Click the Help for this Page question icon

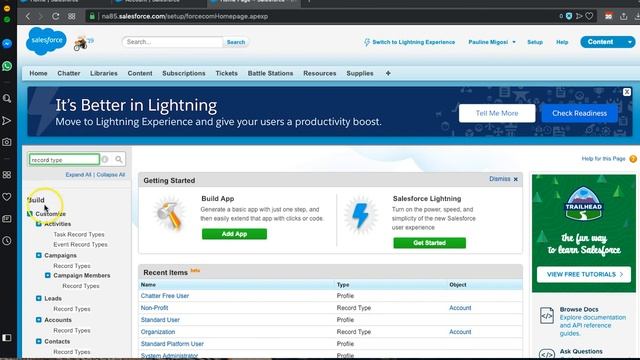pyautogui.click(x=633, y=159)
